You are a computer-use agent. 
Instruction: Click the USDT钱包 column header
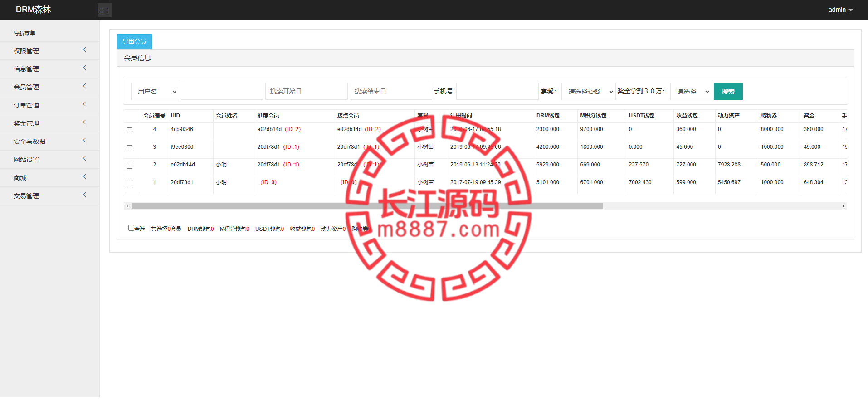641,116
